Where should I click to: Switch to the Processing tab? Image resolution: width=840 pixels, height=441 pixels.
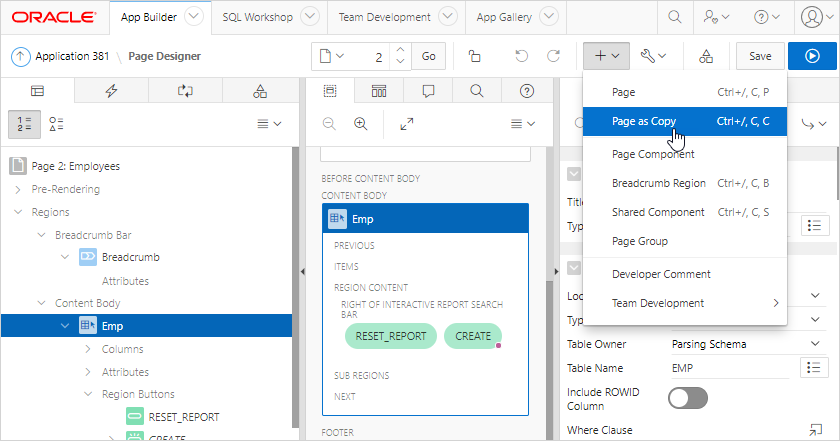pos(185,91)
